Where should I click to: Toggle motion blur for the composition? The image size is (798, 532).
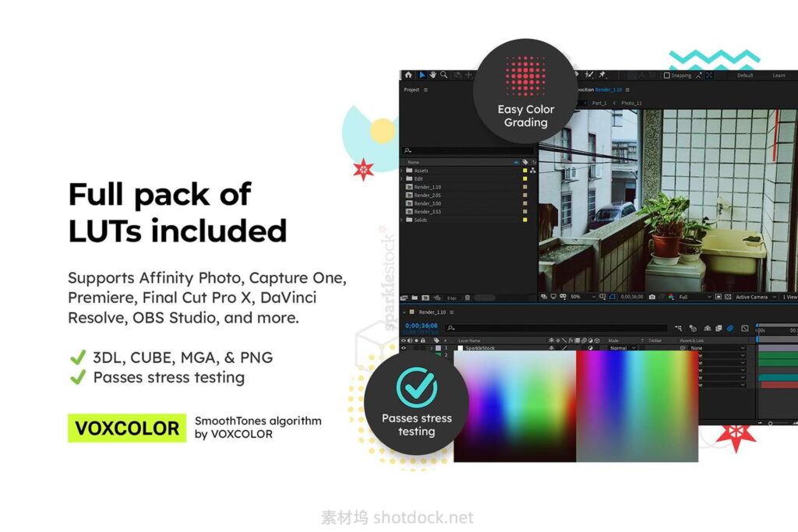point(729,329)
